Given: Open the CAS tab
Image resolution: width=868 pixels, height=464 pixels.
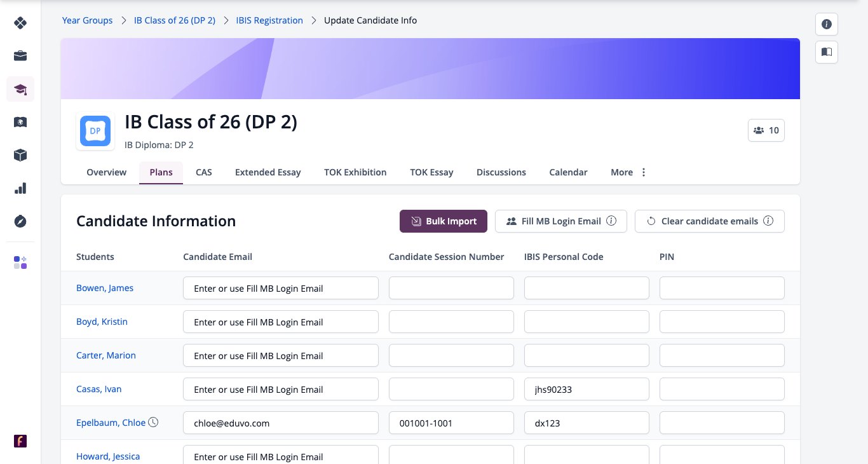Looking at the screenshot, I should 204,172.
